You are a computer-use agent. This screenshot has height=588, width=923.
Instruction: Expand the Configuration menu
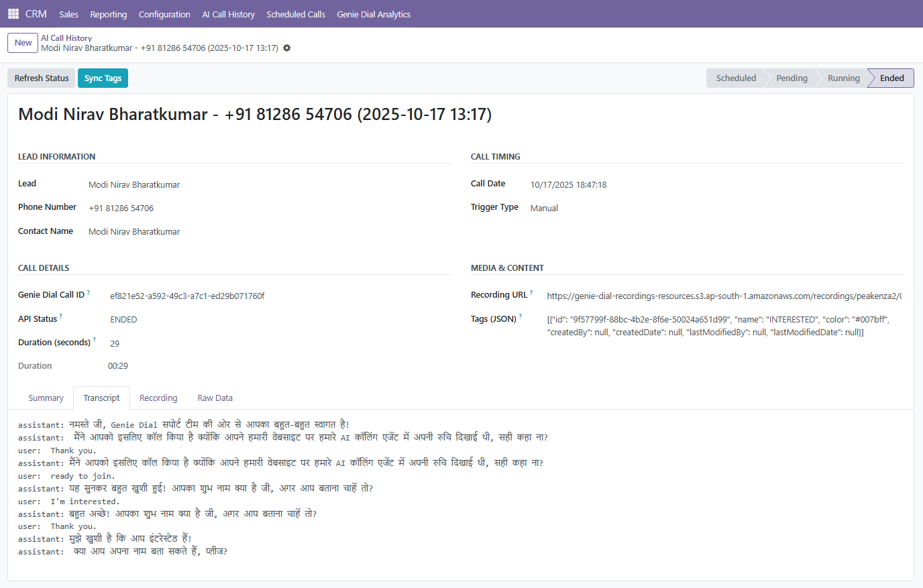point(164,14)
